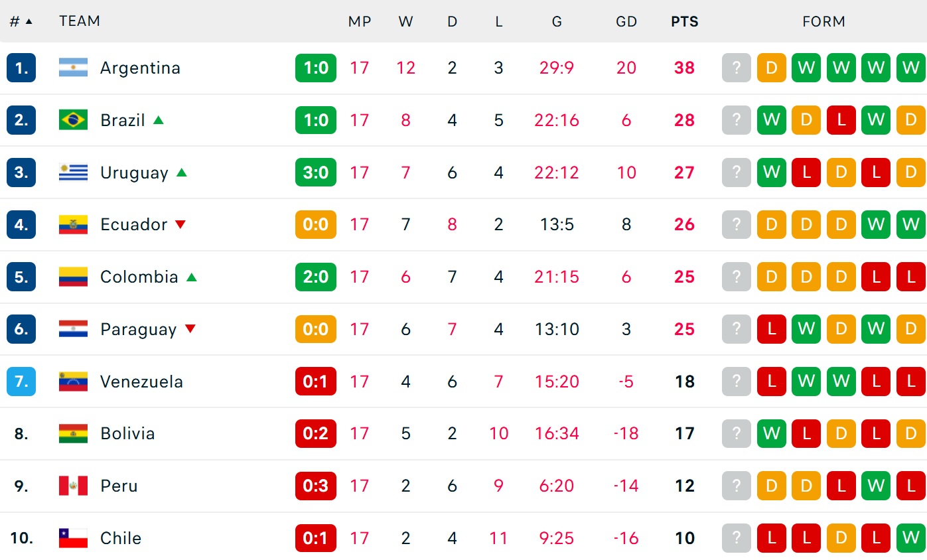The image size is (927, 560).
Task: Click Ecuador's orange 0:0 live score badge
Action: click(x=316, y=224)
